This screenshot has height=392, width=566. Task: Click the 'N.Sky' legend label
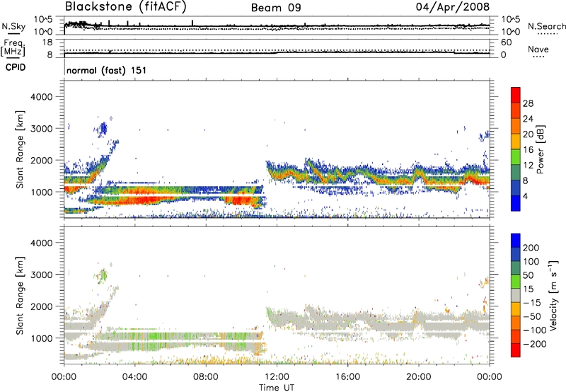click(13, 26)
